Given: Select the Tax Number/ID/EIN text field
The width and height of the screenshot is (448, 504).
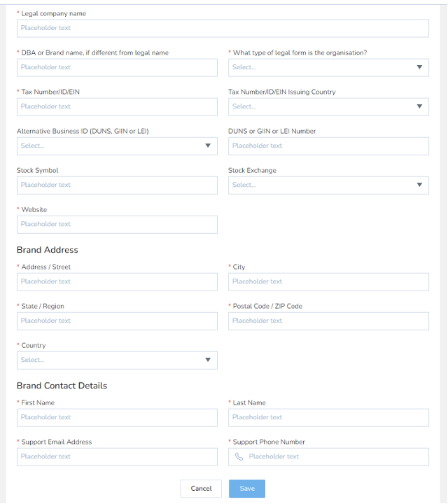Looking at the screenshot, I should click(117, 106).
